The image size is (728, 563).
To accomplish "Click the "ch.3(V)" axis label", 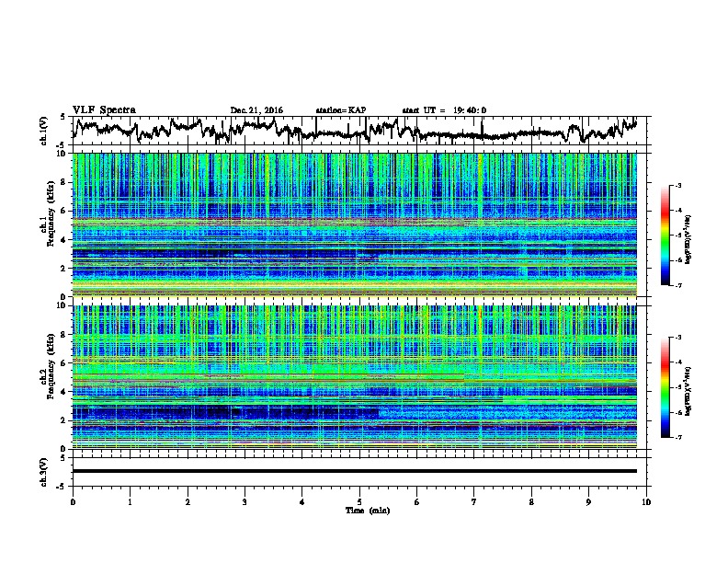I will coord(44,472).
